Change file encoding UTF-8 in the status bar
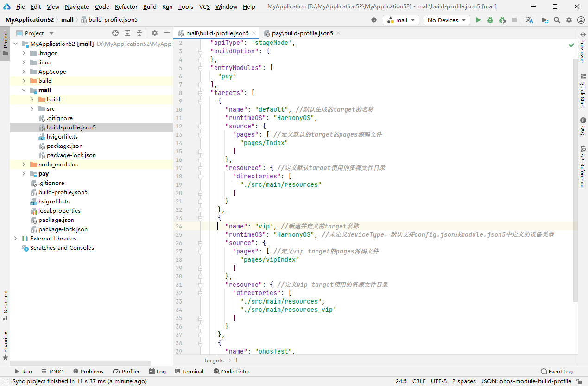The height and width of the screenshot is (386, 588). (x=439, y=381)
